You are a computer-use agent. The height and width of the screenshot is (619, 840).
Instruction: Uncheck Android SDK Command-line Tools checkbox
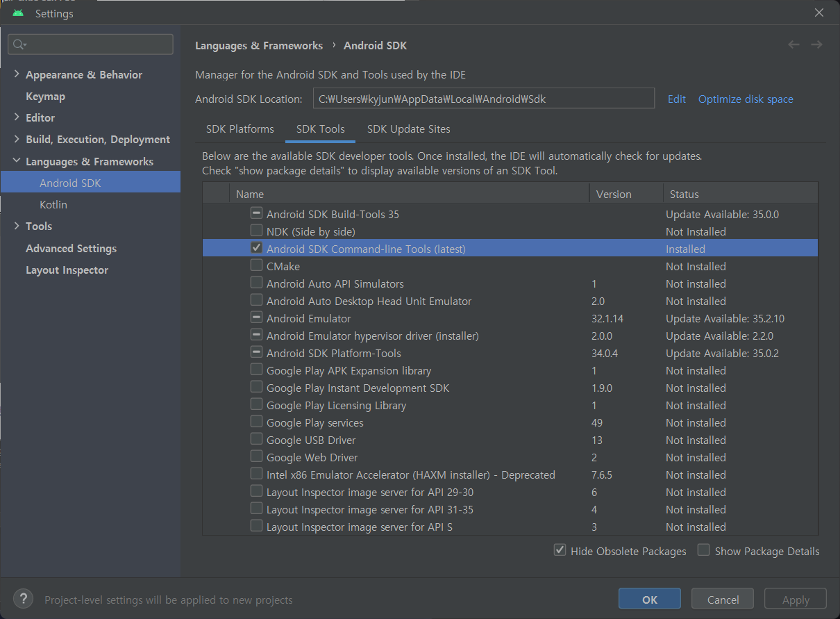256,248
